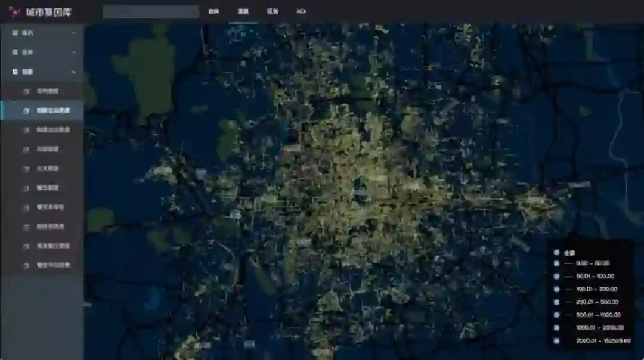Viewport: 644px width, 360px height.
Task: Click icon of eighth sub-item in expanded group
Action: (26, 226)
